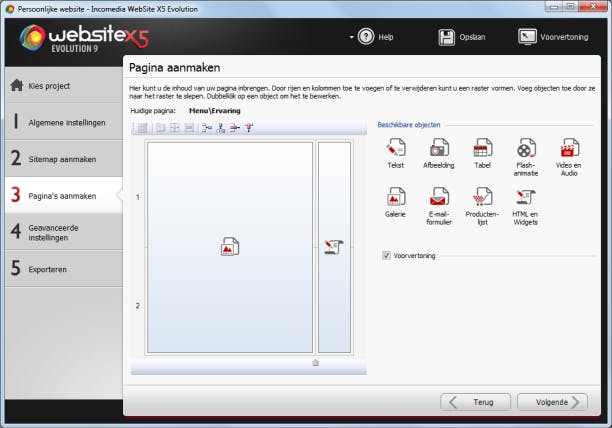Click the Huidige pagina label
This screenshot has width=612, height=428.
[153, 111]
